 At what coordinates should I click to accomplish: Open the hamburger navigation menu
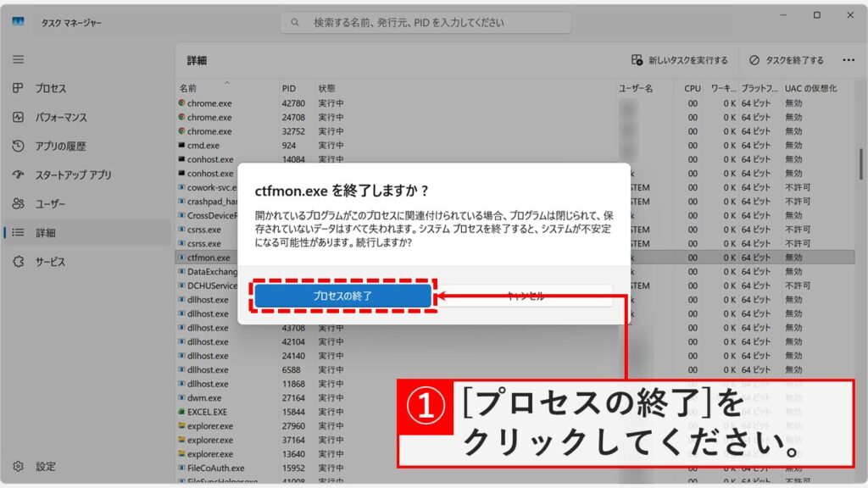click(19, 59)
